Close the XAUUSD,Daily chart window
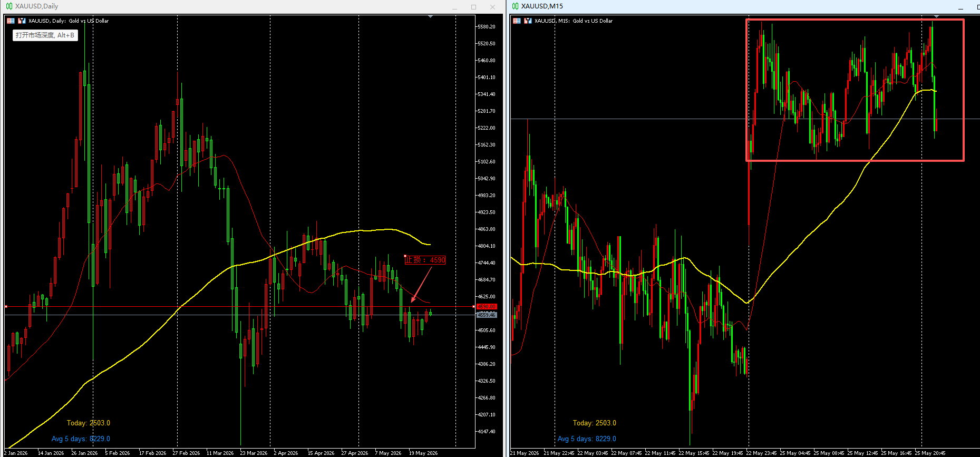Screen dimensions: 980x457 pyautogui.click(x=492, y=7)
